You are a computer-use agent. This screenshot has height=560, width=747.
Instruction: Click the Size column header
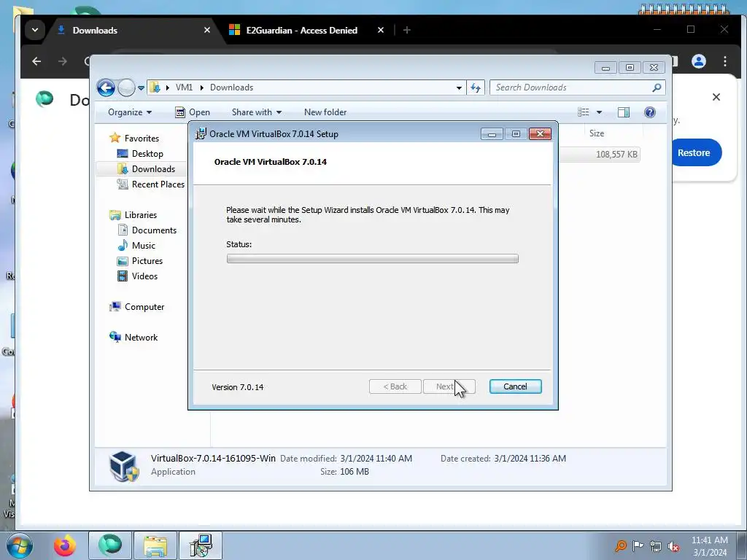pos(597,133)
